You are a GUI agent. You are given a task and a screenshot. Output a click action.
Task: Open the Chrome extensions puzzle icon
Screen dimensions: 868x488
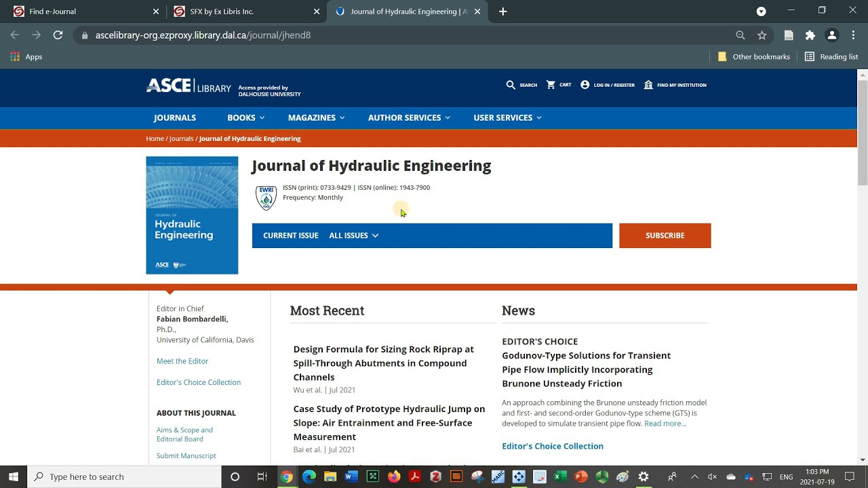pos(810,35)
